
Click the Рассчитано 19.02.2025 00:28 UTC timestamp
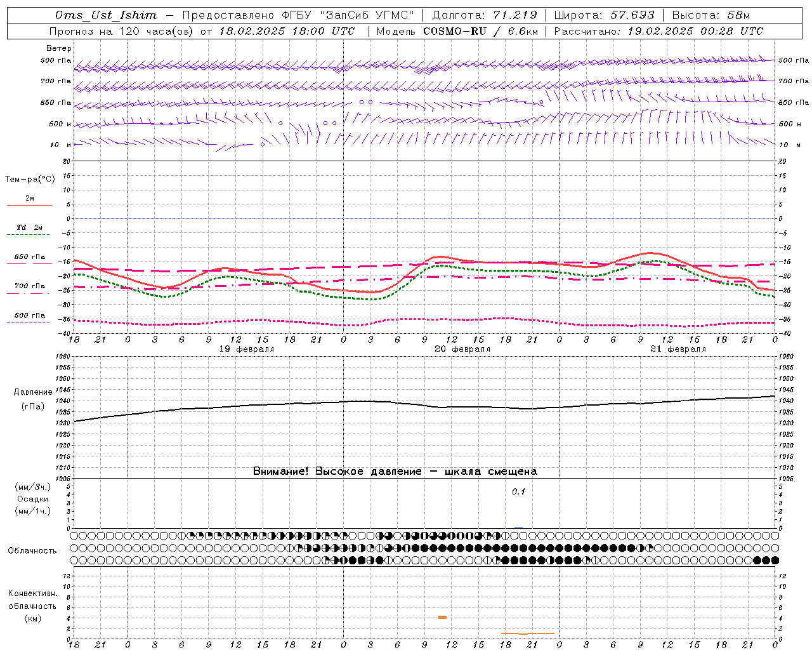(x=658, y=31)
